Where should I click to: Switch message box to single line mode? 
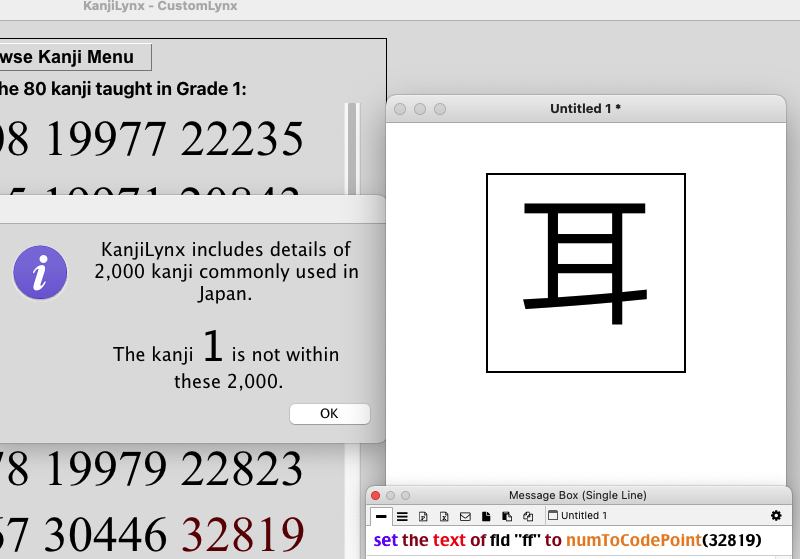pos(381,516)
